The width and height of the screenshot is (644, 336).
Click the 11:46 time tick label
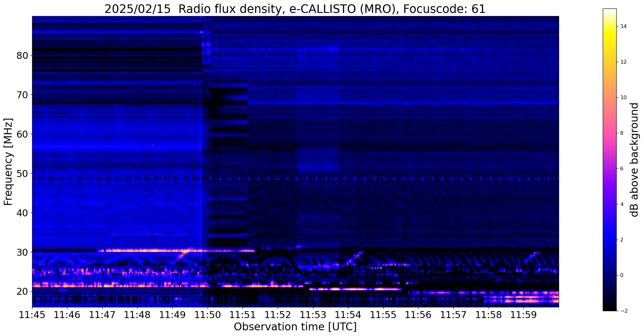67,315
